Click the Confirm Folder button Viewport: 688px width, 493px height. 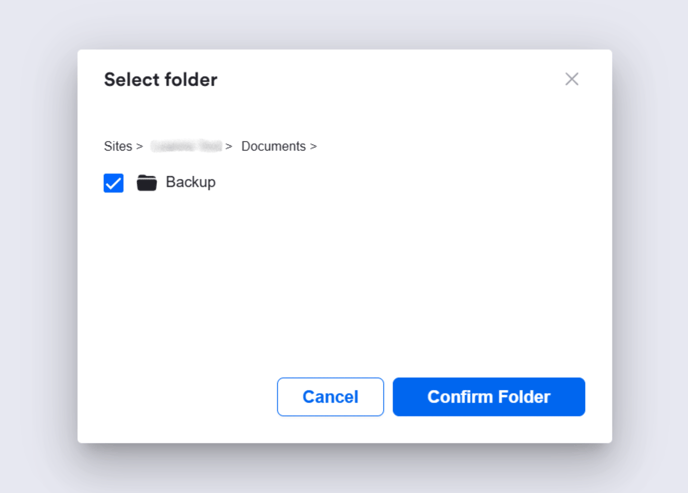pos(488,397)
